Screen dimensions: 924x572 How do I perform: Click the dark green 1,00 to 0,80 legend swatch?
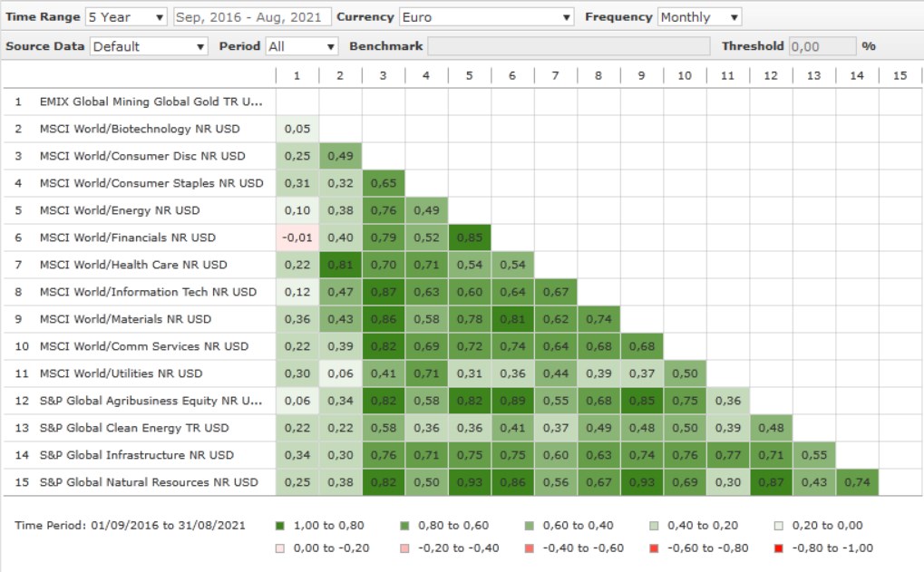(281, 526)
